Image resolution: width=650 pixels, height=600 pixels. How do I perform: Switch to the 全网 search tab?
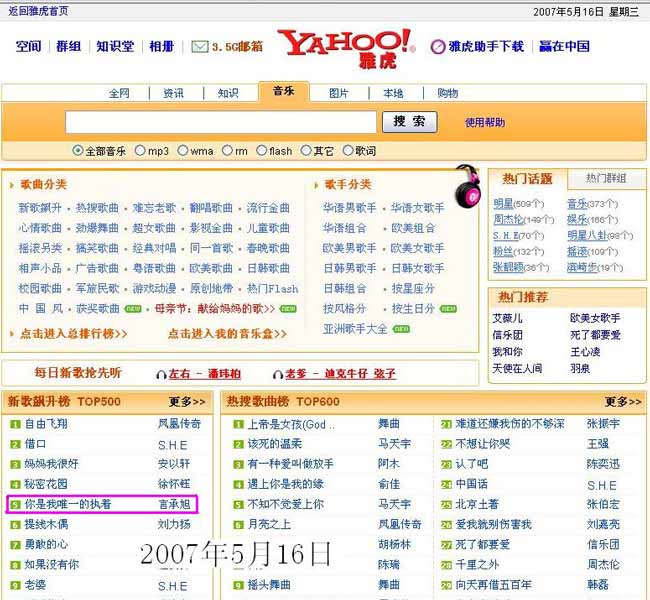[x=119, y=93]
